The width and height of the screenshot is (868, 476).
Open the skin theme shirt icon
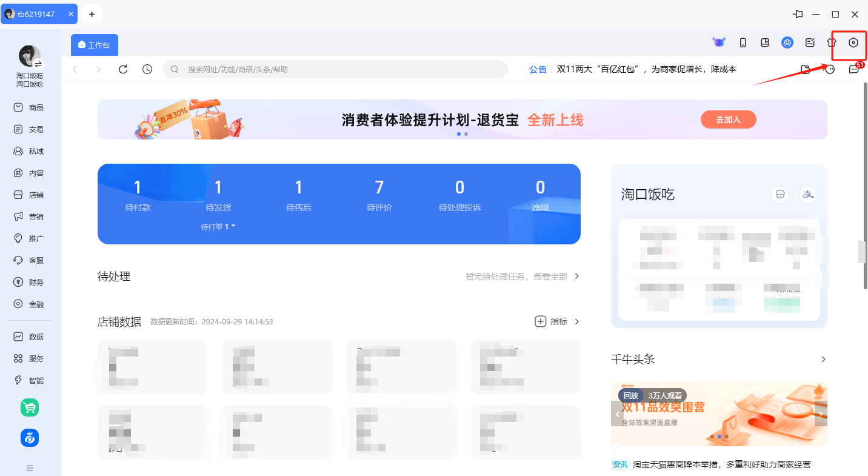point(832,42)
